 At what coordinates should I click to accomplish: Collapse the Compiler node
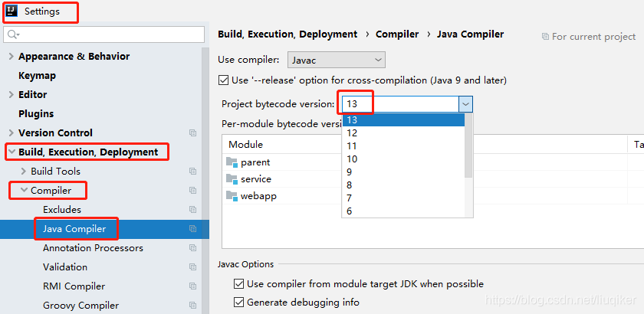pyautogui.click(x=24, y=190)
